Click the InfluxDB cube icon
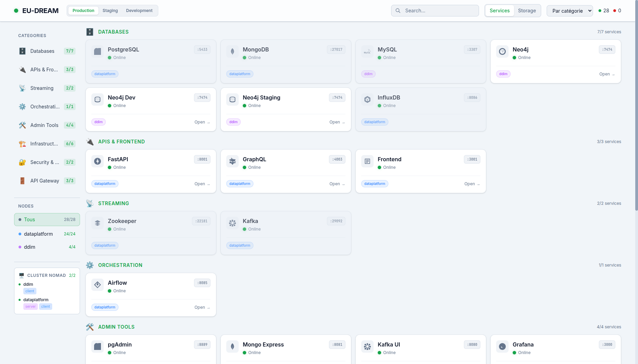This screenshot has width=638, height=364. point(367,99)
